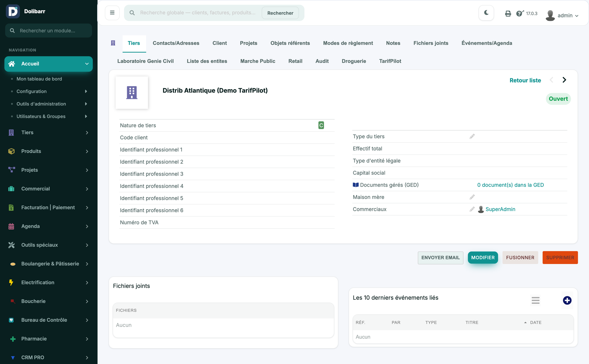The height and width of the screenshot is (364, 589).
Task: Open the Contacts/Adresses tab
Action: tap(176, 43)
